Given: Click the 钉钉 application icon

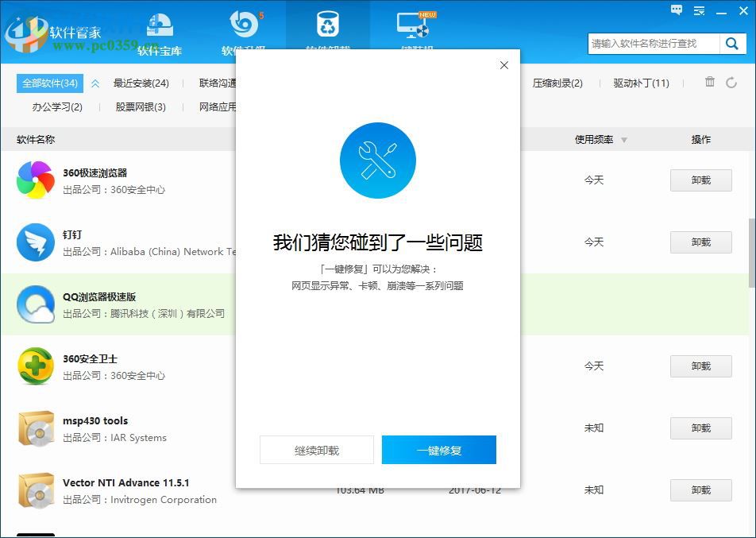Looking at the screenshot, I should pyautogui.click(x=35, y=242).
